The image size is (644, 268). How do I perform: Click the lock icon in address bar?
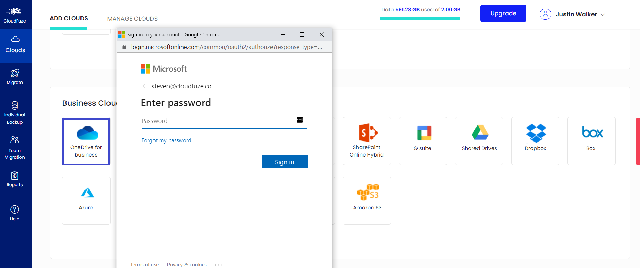coord(124,47)
